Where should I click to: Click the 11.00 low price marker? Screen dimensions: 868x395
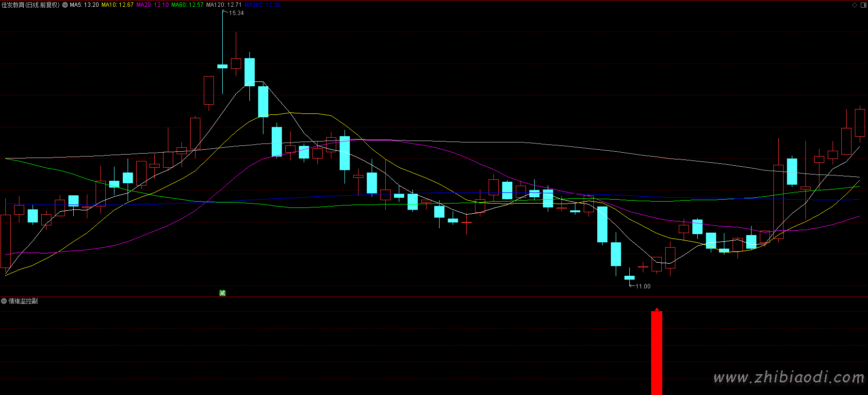click(x=643, y=286)
